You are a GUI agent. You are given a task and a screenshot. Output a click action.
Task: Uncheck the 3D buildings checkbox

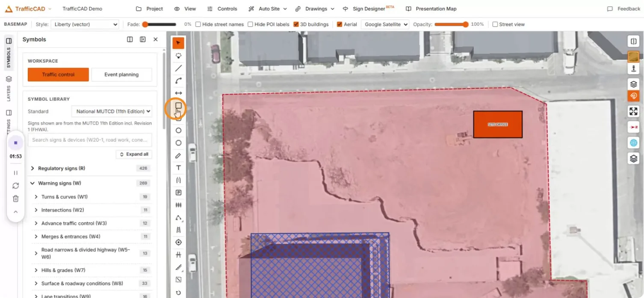click(x=296, y=24)
